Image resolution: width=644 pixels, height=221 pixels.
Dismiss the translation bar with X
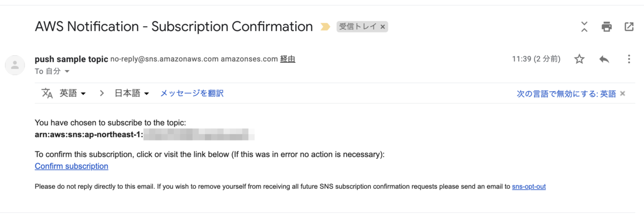[x=623, y=93]
